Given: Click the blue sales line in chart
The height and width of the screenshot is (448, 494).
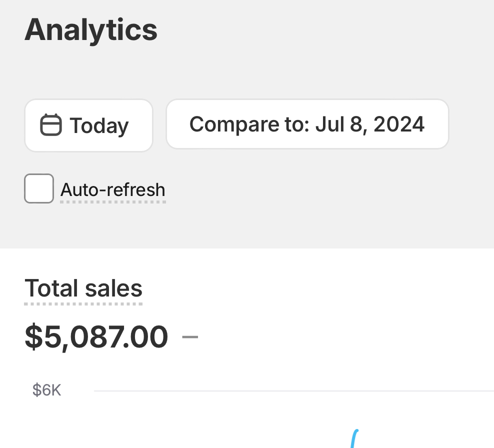Looking at the screenshot, I should tap(354, 439).
